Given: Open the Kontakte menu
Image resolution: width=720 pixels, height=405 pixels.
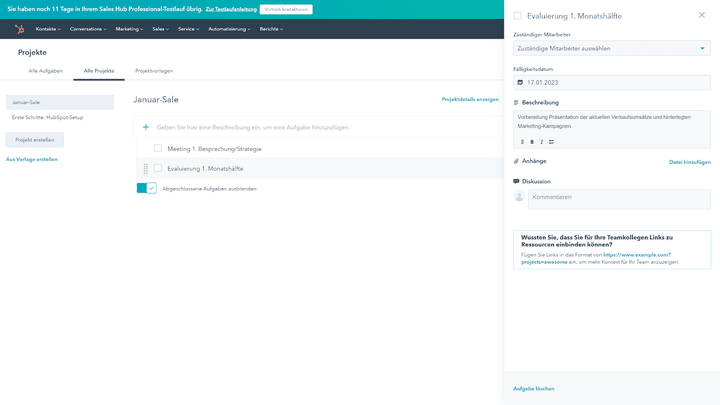Looking at the screenshot, I should point(48,29).
